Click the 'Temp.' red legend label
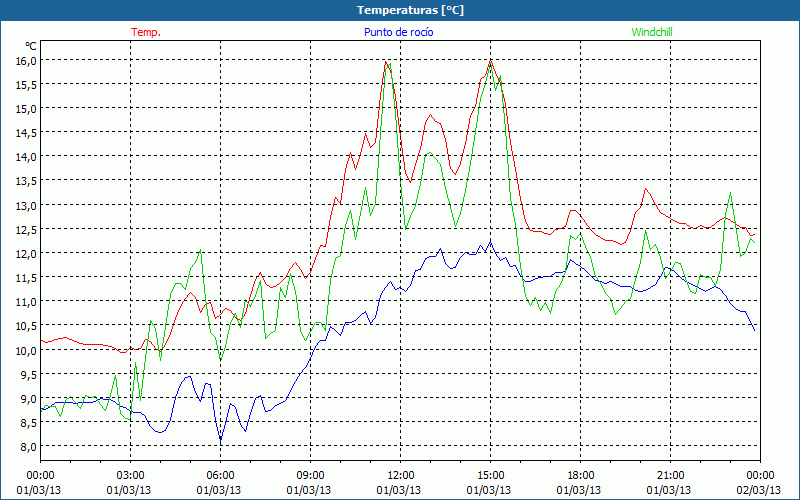This screenshot has height=500, width=800. [146, 32]
